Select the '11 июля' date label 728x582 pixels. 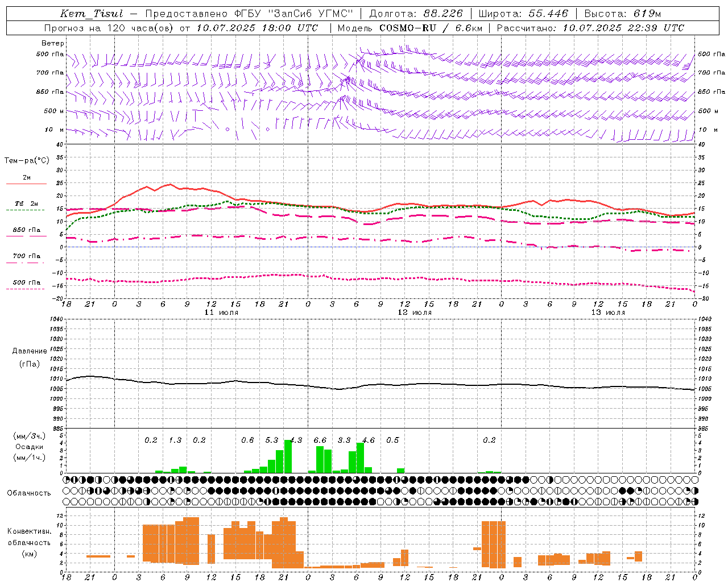pyautogui.click(x=221, y=313)
